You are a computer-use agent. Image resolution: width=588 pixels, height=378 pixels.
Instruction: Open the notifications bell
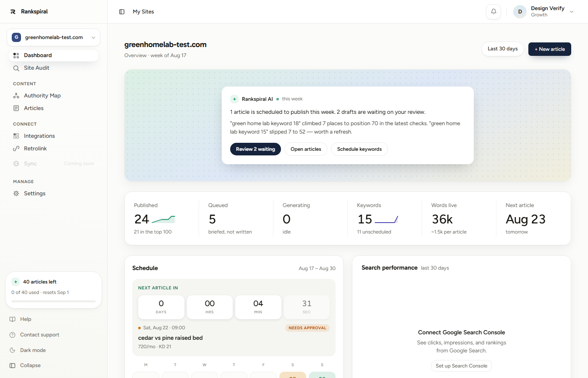point(493,12)
